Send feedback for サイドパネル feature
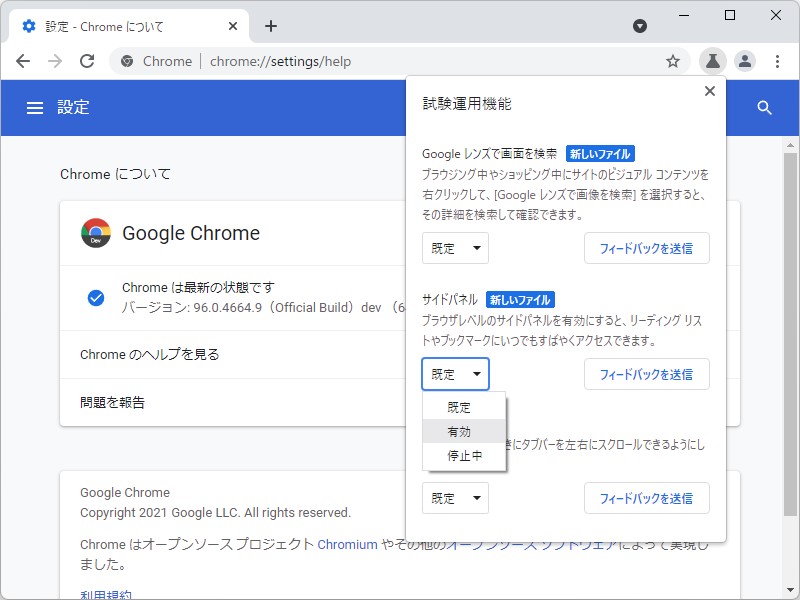 [646, 374]
